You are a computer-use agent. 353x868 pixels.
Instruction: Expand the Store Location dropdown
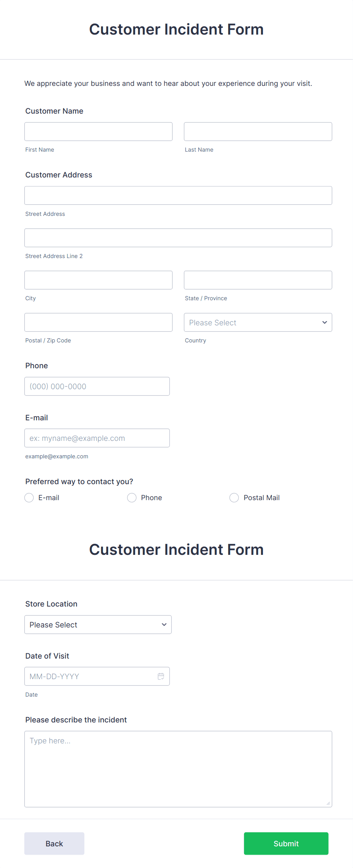(98, 625)
